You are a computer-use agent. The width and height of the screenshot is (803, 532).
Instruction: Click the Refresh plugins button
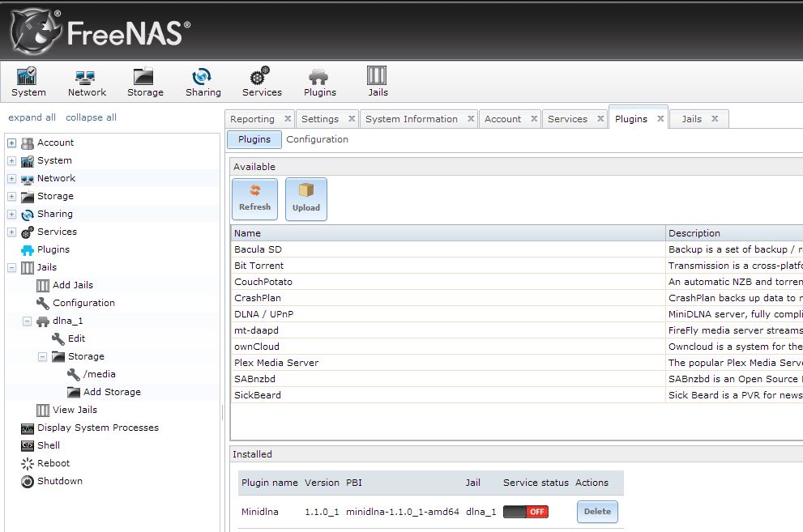point(254,199)
